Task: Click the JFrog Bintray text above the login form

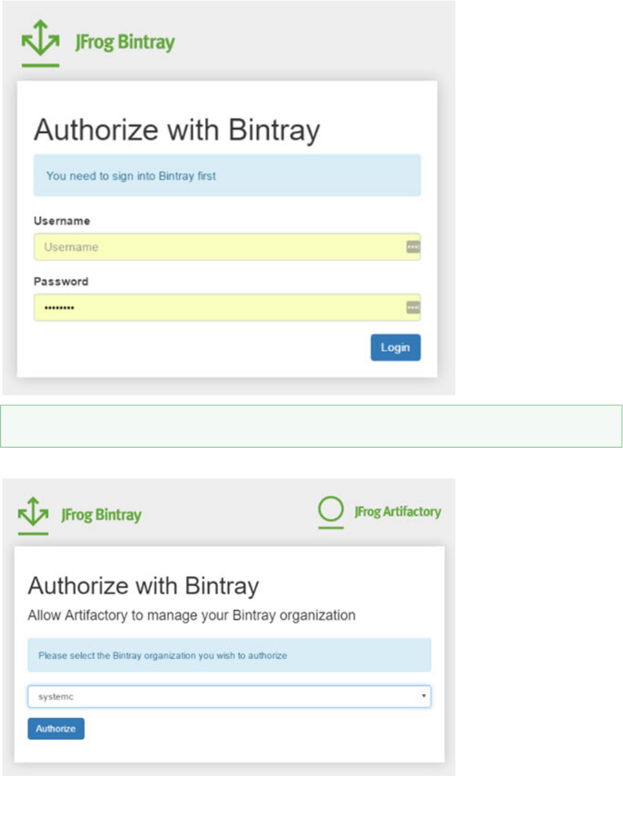Action: [125, 42]
